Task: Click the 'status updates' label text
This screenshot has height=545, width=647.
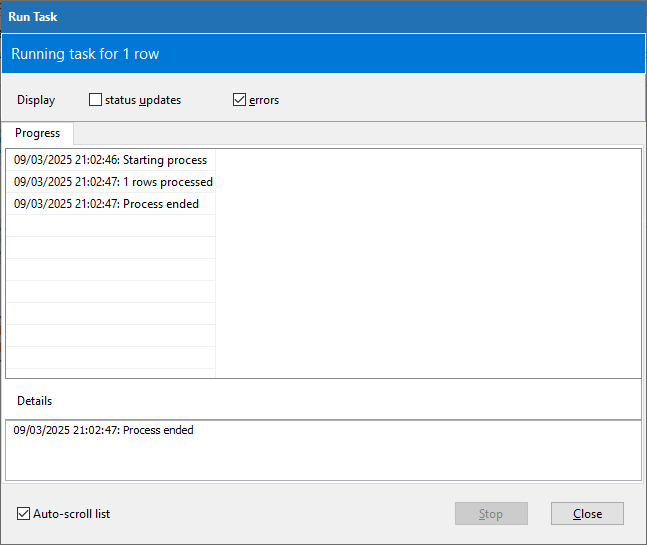Action: coord(143,100)
